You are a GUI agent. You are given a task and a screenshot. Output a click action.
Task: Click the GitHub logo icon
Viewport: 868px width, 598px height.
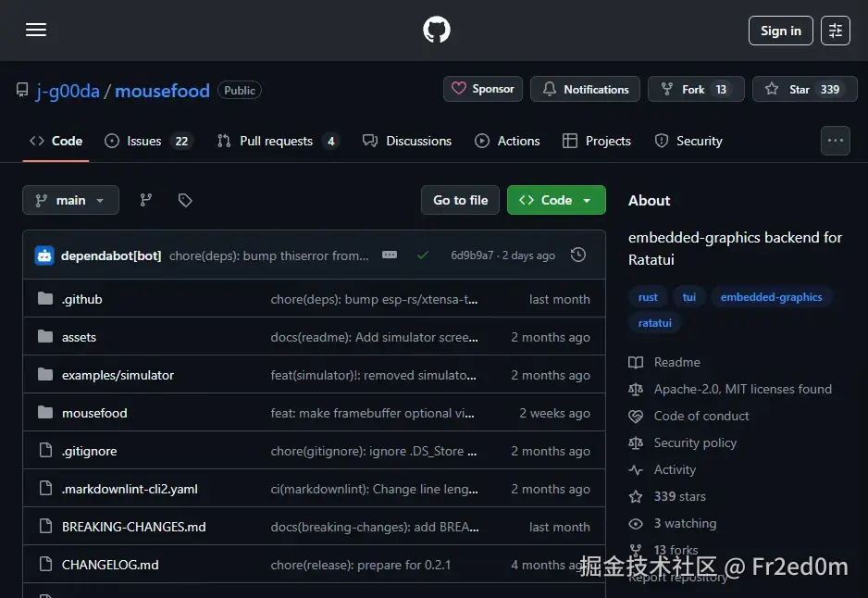click(x=435, y=29)
